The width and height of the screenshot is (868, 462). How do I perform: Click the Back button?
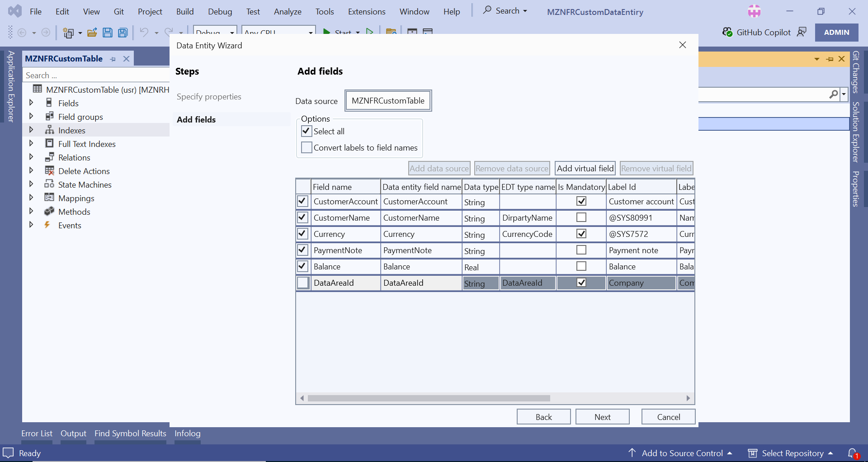click(544, 417)
